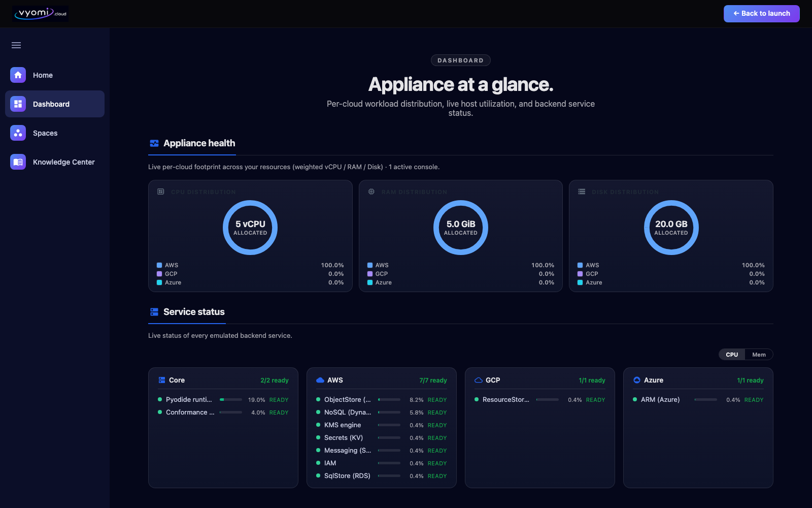The height and width of the screenshot is (508, 812).
Task: Click the DASHBOARD pill label
Action: (x=461, y=60)
